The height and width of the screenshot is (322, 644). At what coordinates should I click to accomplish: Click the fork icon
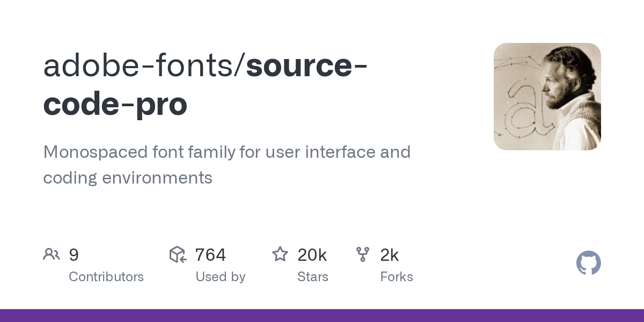pyautogui.click(x=363, y=254)
